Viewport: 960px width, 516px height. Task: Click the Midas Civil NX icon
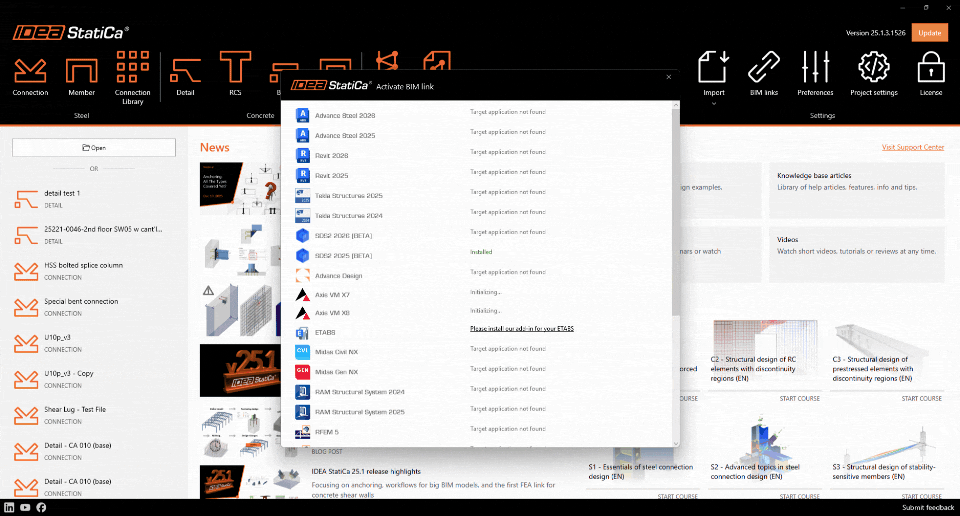point(302,352)
